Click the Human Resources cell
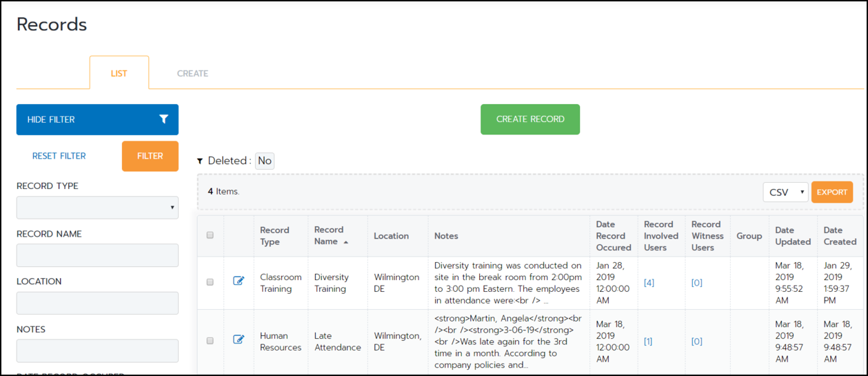The image size is (868, 376). pyautogui.click(x=281, y=342)
